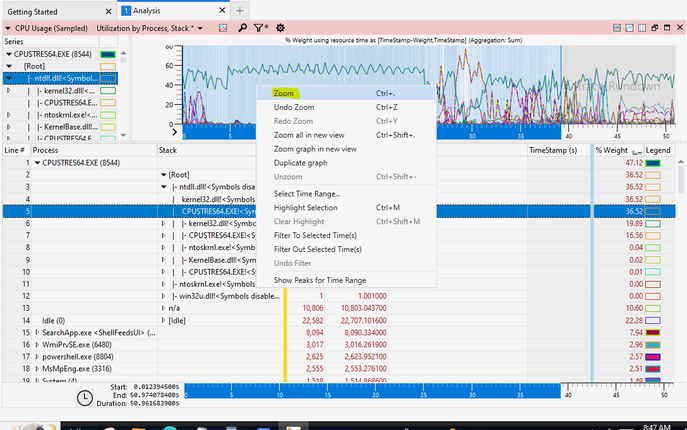Click the TimeStamp (s) column header
This screenshot has width=687, height=430.
click(559, 150)
